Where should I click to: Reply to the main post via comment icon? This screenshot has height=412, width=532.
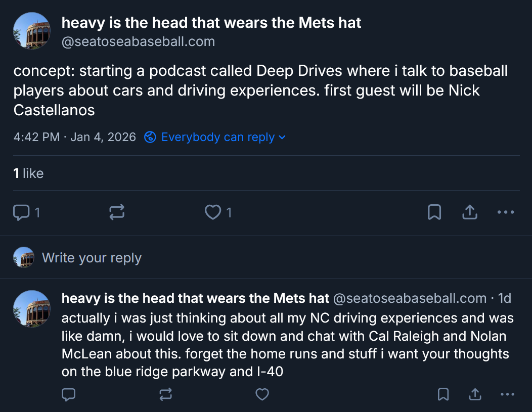coord(21,213)
